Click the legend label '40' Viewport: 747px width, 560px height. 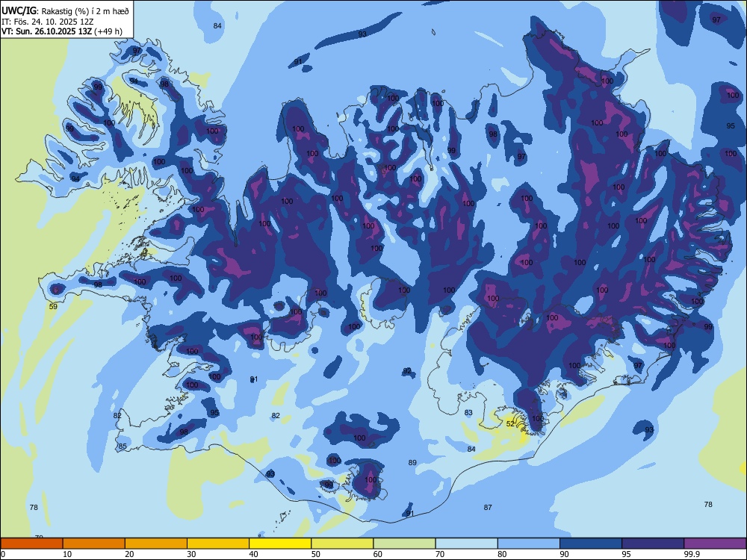point(254,554)
